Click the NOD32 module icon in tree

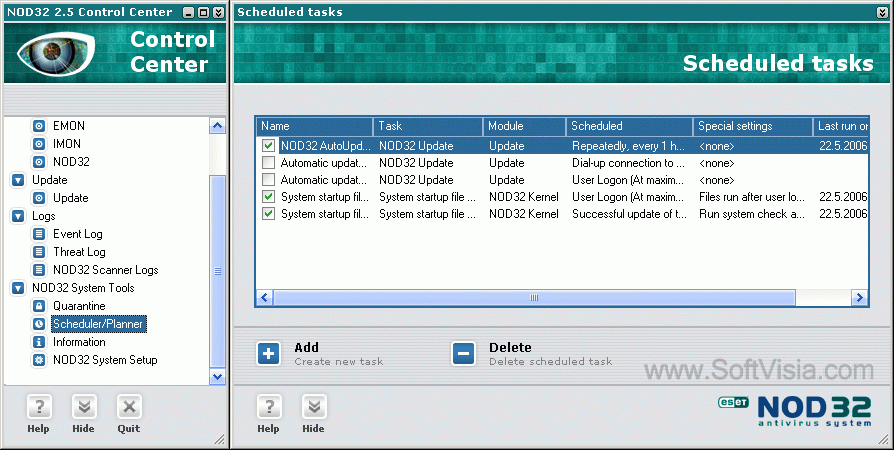(39, 162)
